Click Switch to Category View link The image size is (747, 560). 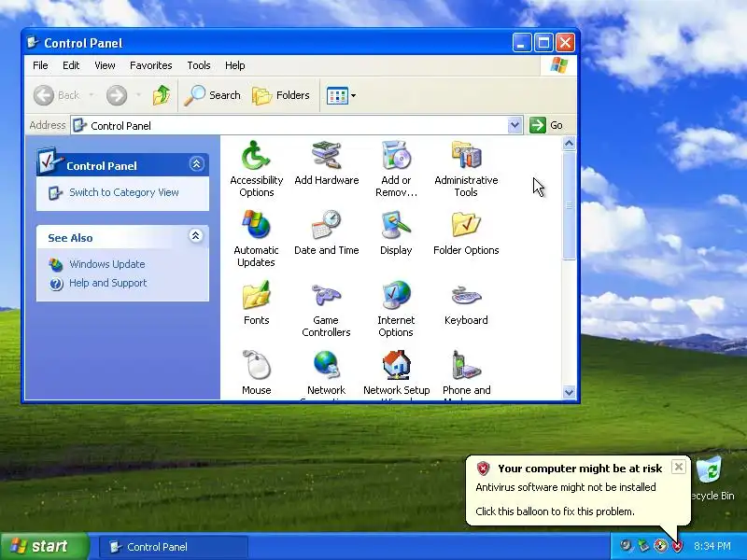pos(124,192)
